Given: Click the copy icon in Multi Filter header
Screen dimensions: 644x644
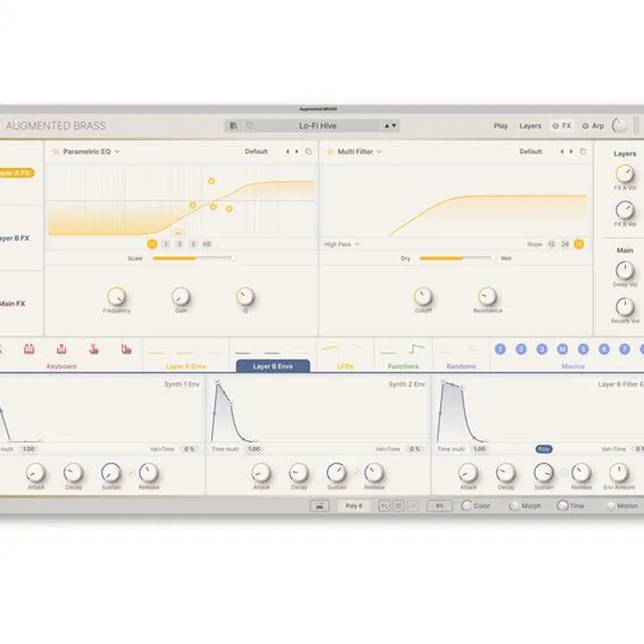Looking at the screenshot, I should click(x=583, y=151).
